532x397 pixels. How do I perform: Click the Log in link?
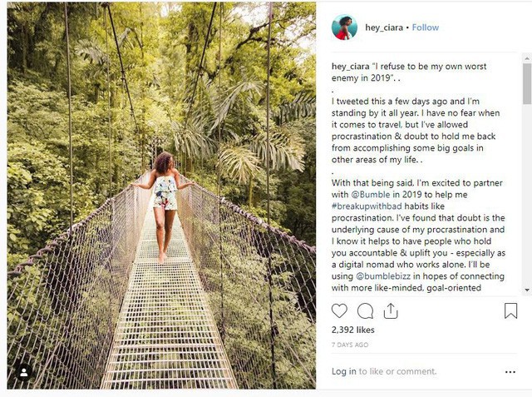[x=343, y=371]
